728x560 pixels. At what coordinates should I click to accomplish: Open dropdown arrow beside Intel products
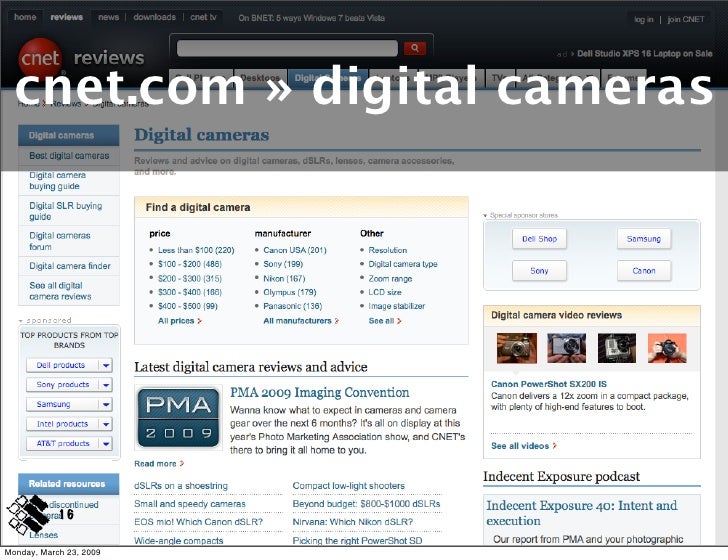point(106,424)
